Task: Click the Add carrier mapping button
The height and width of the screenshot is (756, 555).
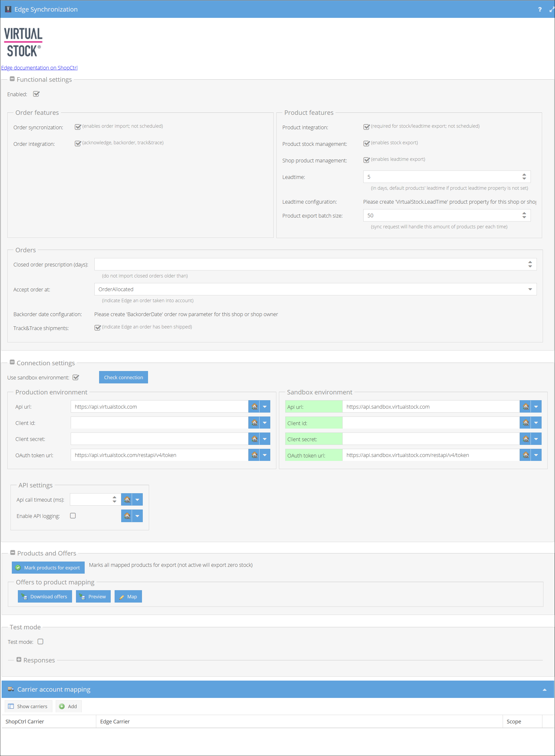Action: tap(69, 706)
